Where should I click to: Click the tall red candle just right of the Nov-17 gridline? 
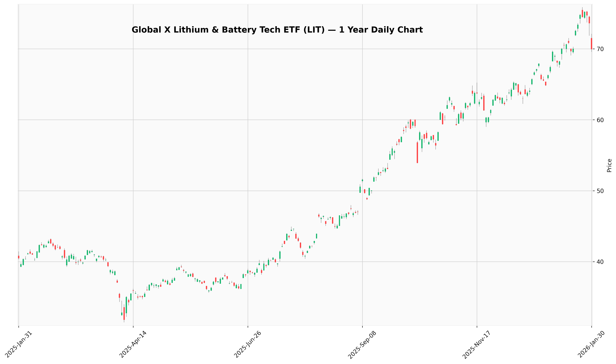pyautogui.click(x=484, y=103)
